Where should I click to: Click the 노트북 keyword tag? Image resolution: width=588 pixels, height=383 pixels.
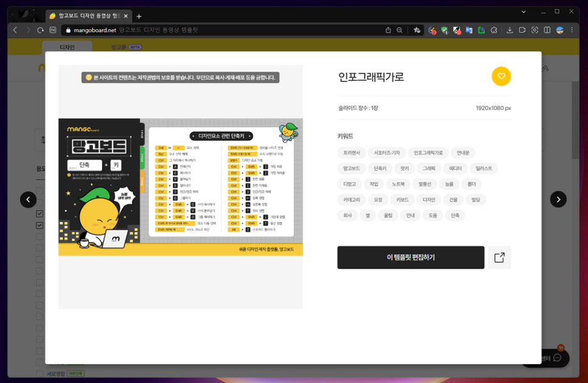click(398, 184)
